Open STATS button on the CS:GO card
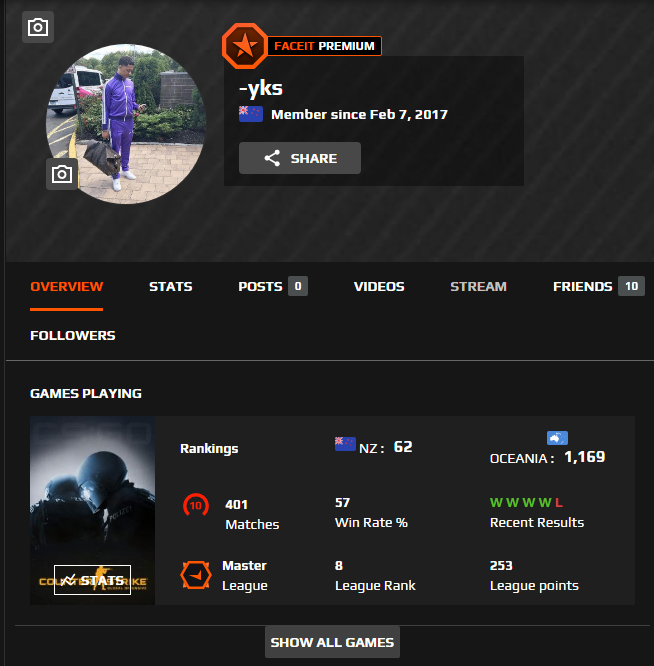 click(93, 580)
